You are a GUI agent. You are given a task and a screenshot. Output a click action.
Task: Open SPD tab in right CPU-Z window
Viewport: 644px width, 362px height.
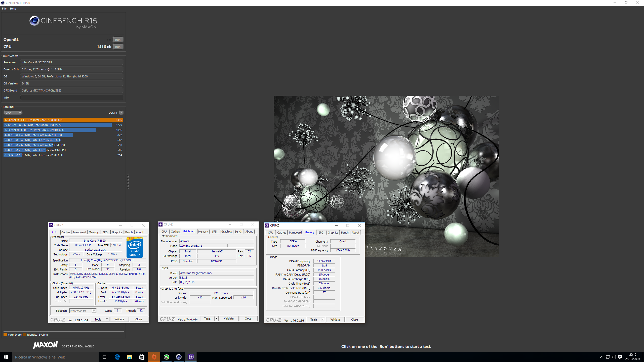(x=321, y=233)
